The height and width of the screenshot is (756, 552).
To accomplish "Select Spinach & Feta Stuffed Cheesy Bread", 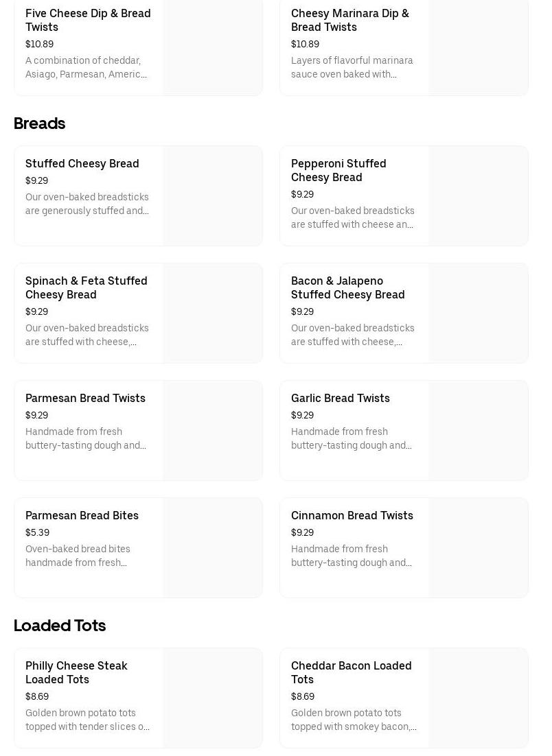I will (x=87, y=287).
